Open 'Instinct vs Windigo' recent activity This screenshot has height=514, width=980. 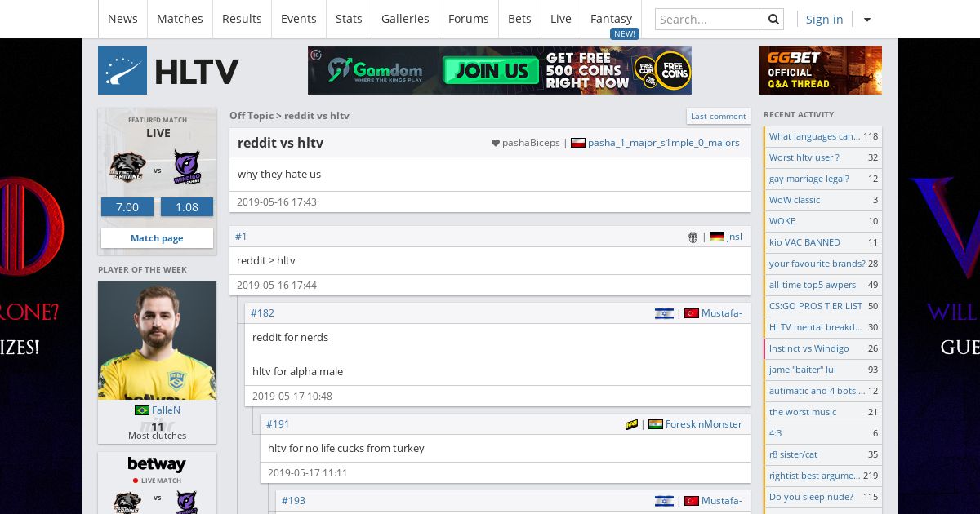tap(823, 348)
